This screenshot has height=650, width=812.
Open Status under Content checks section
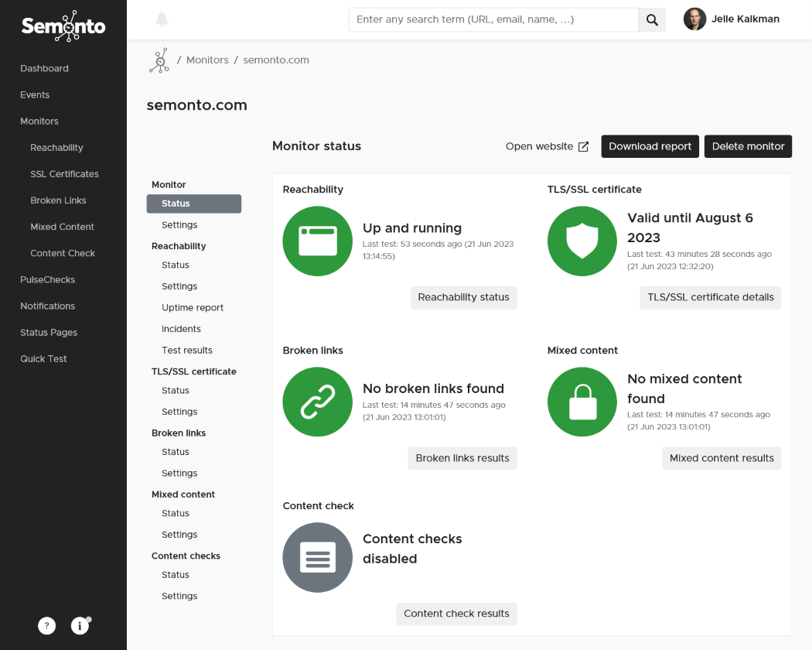point(176,574)
